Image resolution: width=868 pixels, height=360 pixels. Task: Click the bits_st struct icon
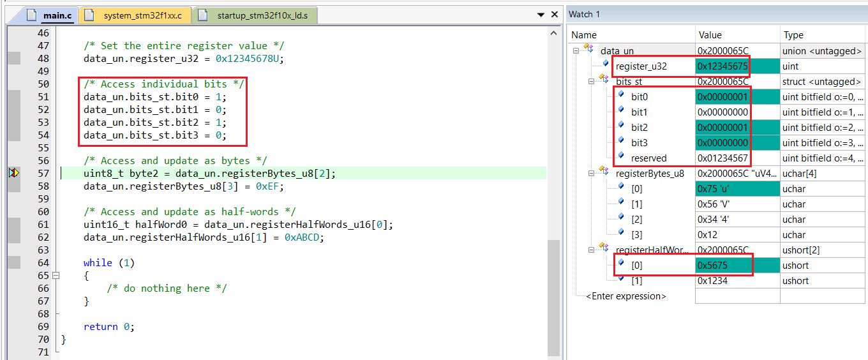pos(604,80)
